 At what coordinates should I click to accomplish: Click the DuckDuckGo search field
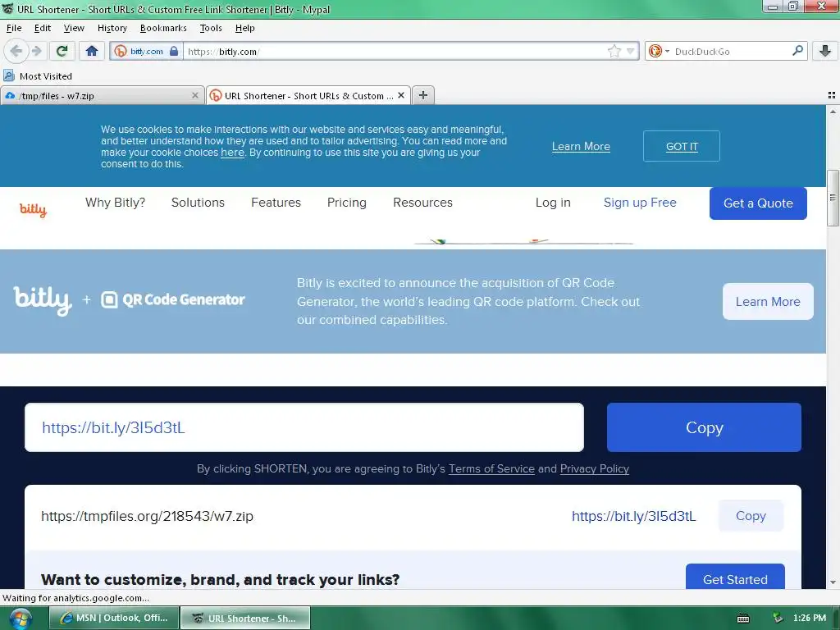click(x=731, y=52)
